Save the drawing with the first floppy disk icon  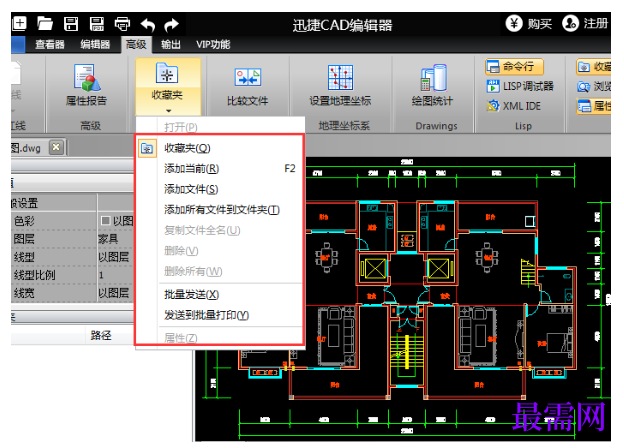click(x=71, y=24)
